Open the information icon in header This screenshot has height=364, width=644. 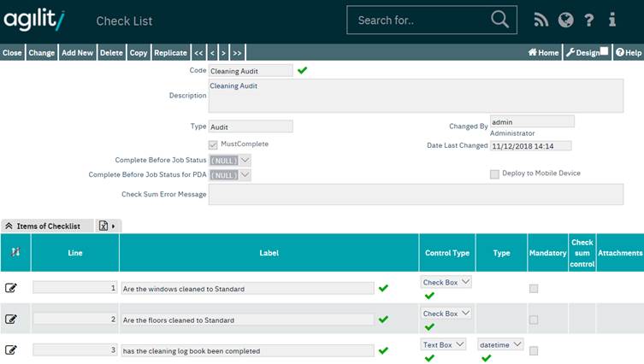coord(612,21)
